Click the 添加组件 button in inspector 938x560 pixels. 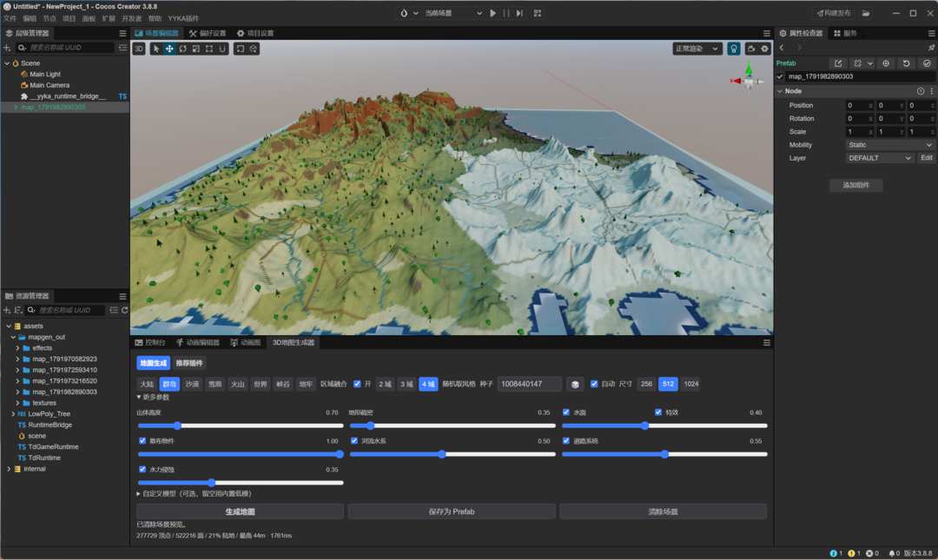click(x=855, y=186)
